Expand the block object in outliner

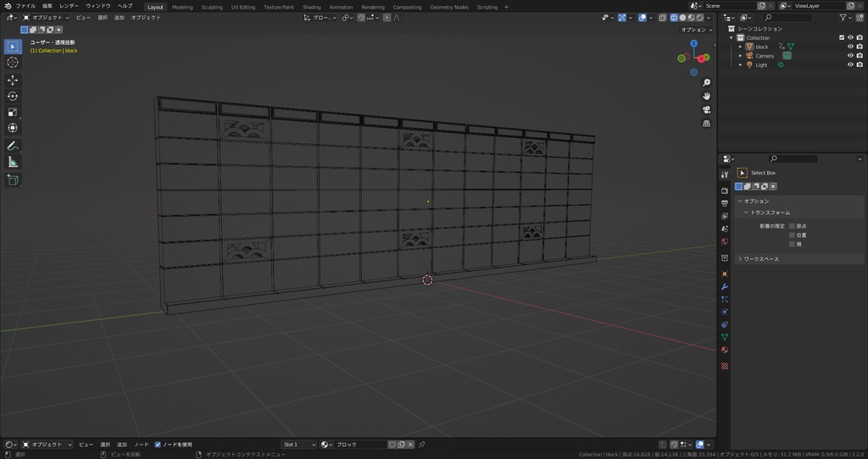741,47
